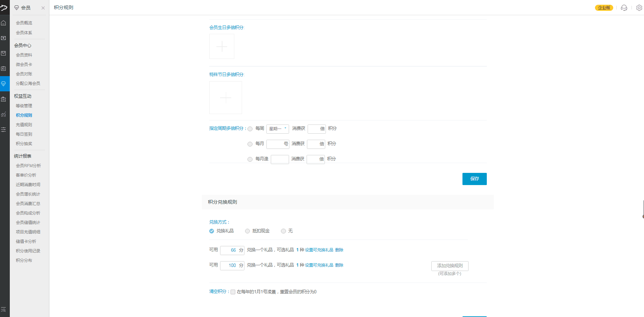Select the 抵扣现金 exchange option
644x317 pixels.
(x=247, y=231)
